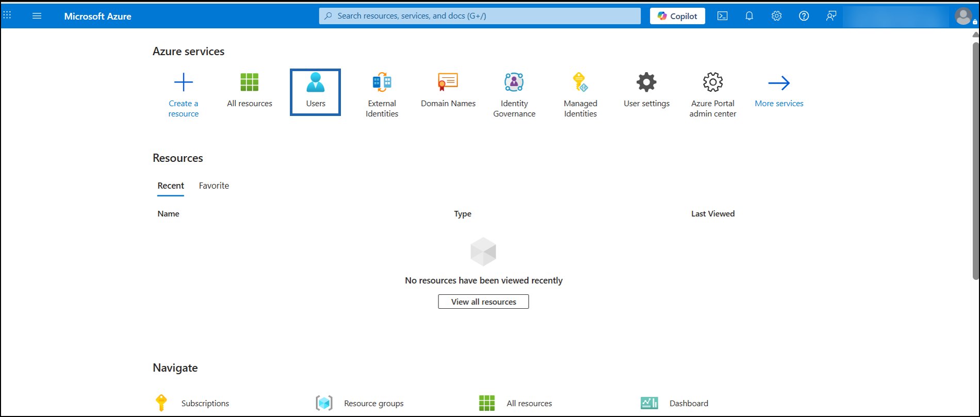Open portal settings gear in header

coord(776,16)
